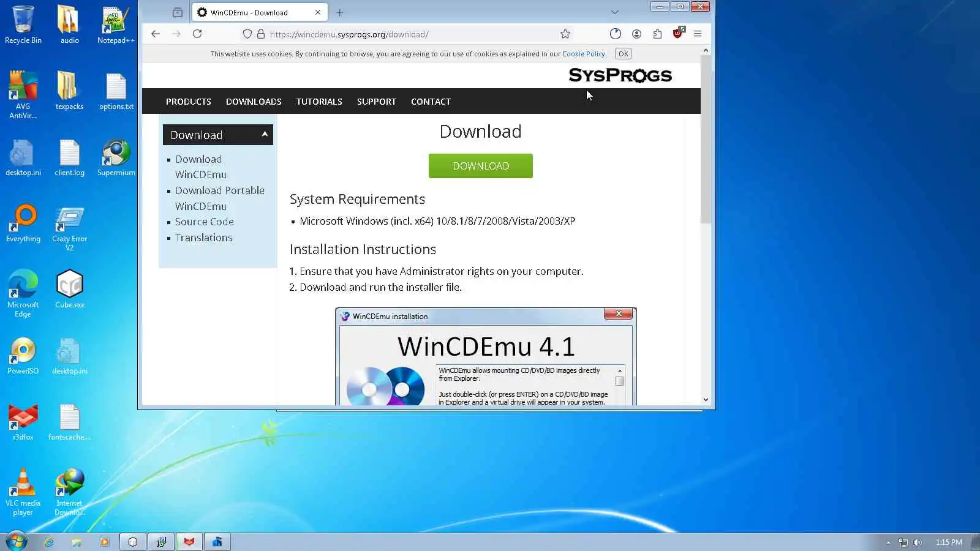Screen dimensions: 980x551
Task: Open the tab overview icon left of the tab
Action: click(x=178, y=12)
